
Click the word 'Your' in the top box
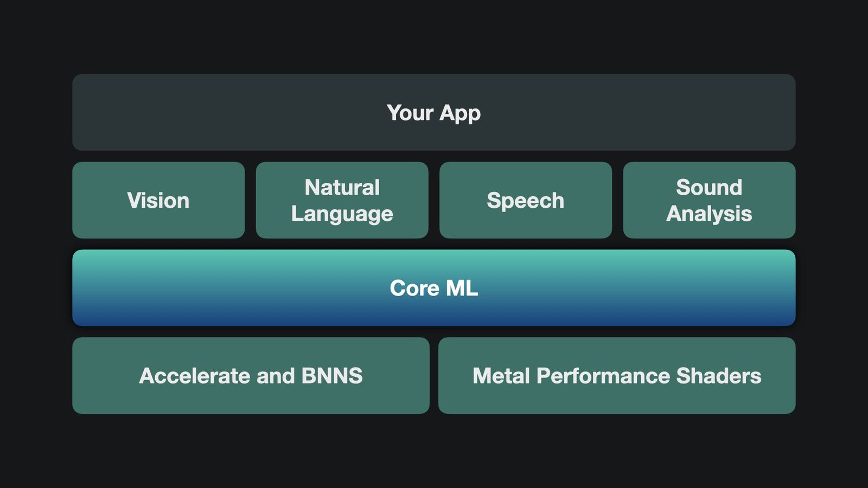(410, 113)
